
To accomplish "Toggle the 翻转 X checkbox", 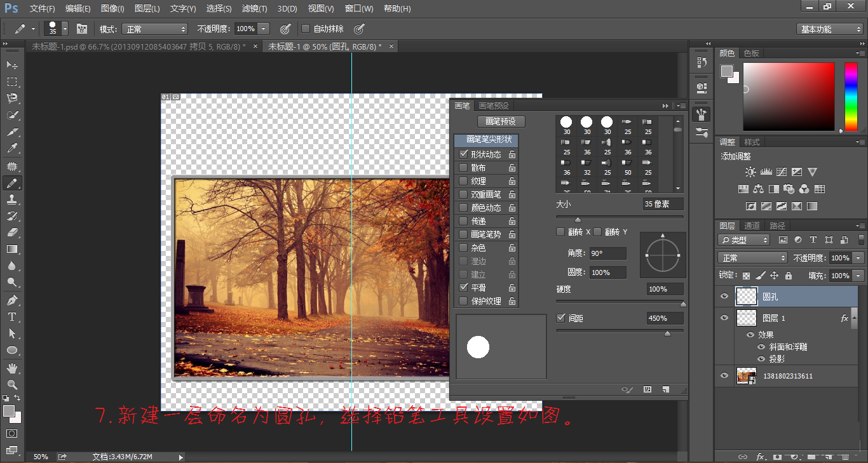I will click(x=560, y=232).
